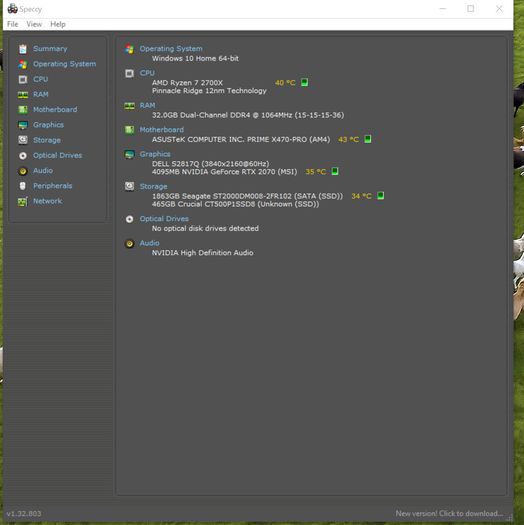This screenshot has height=525, width=524.
Task: Maximize the Speccy window
Action: [470, 9]
